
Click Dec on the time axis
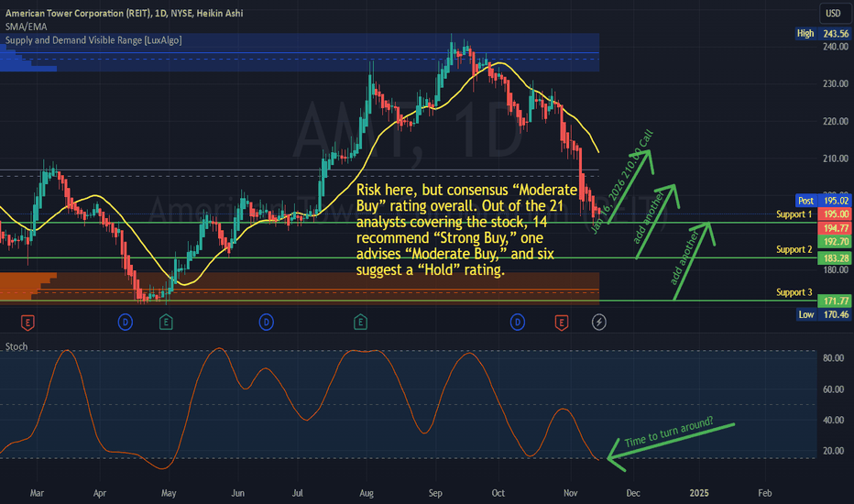633,493
